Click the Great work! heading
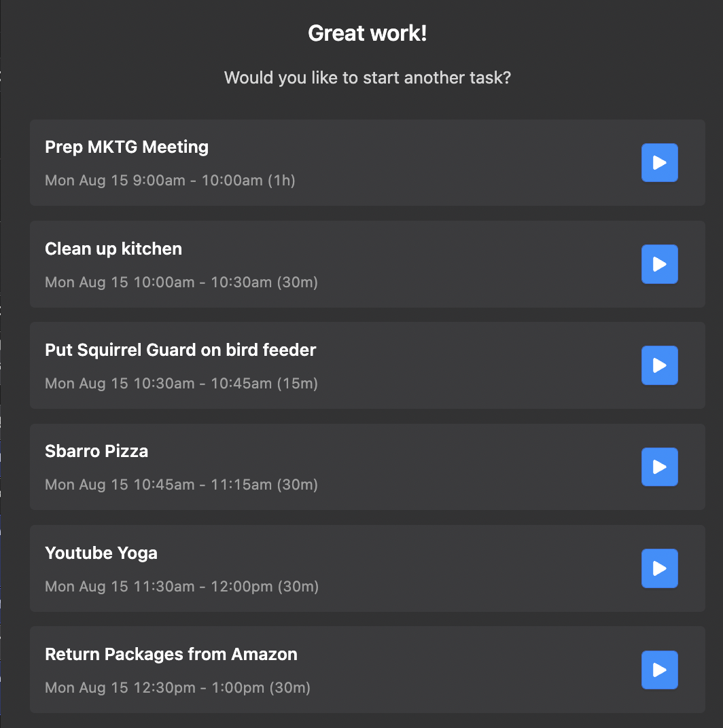This screenshot has height=728, width=723. pos(368,33)
